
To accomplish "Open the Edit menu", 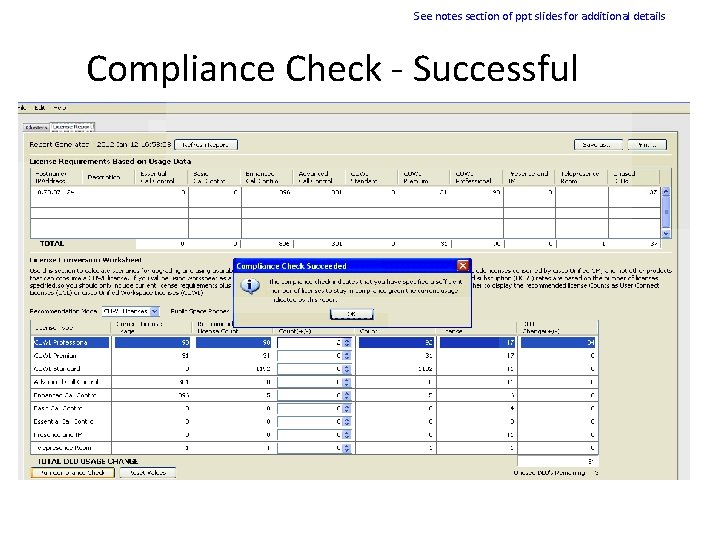I will click(x=40, y=108).
